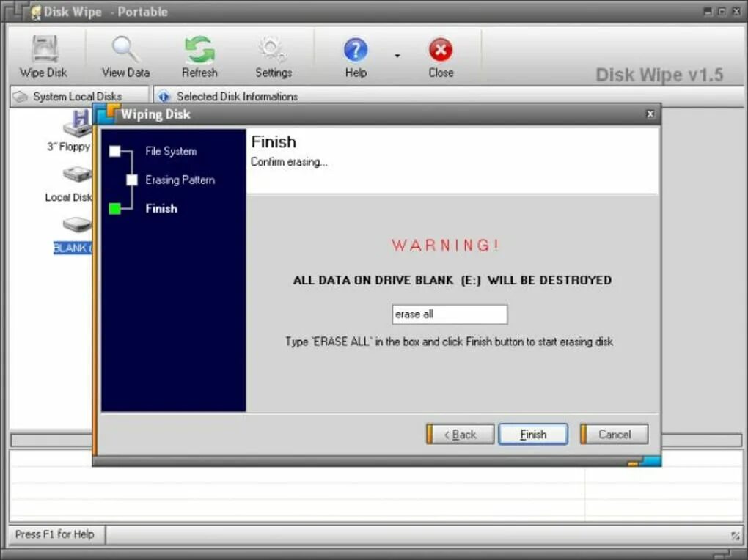Click the info icon beside Selected Disk Informations
748x560 pixels.
[164, 96]
